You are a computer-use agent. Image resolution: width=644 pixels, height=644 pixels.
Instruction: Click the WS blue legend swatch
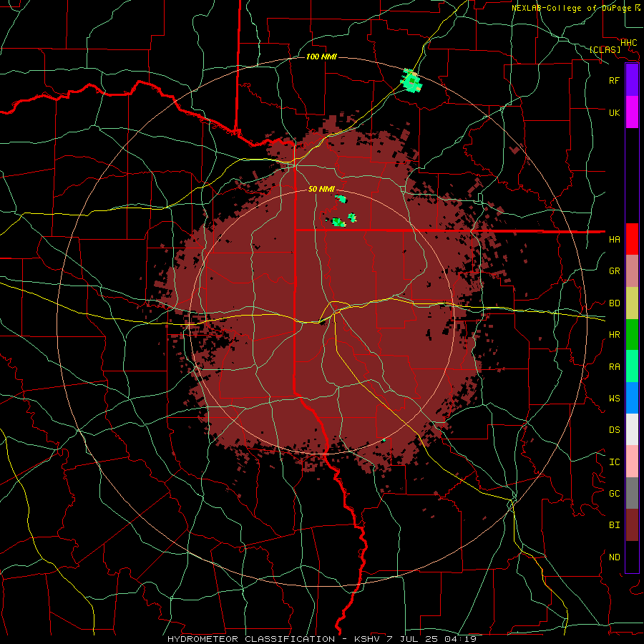[x=632, y=398]
